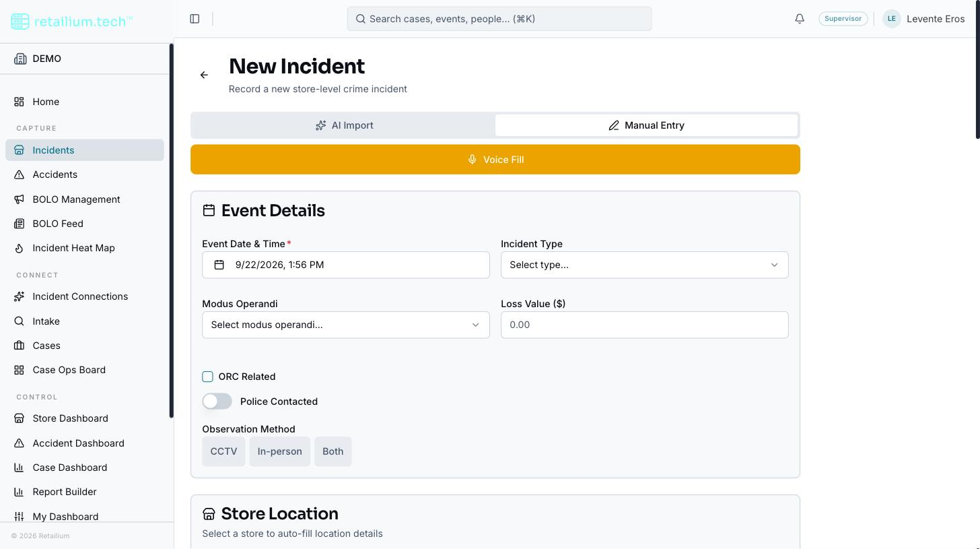Select Both observation method
Screen dimensions: 980x549
332,451
